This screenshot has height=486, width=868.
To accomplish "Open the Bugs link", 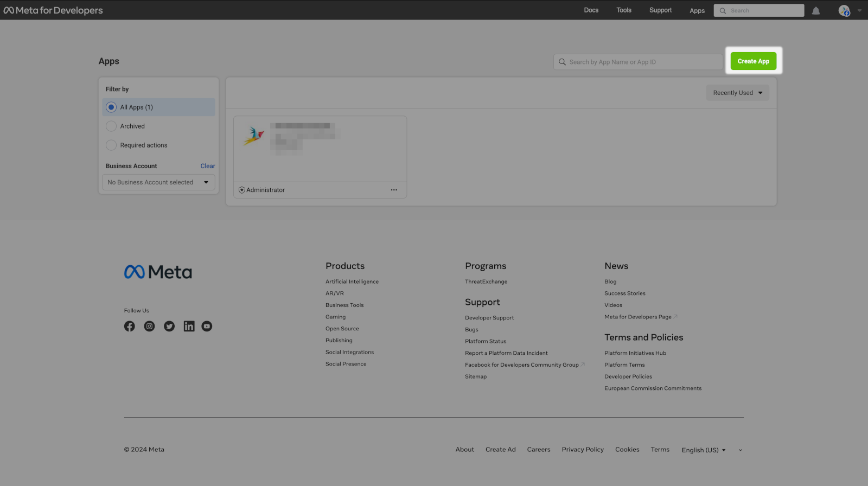I will pos(471,330).
